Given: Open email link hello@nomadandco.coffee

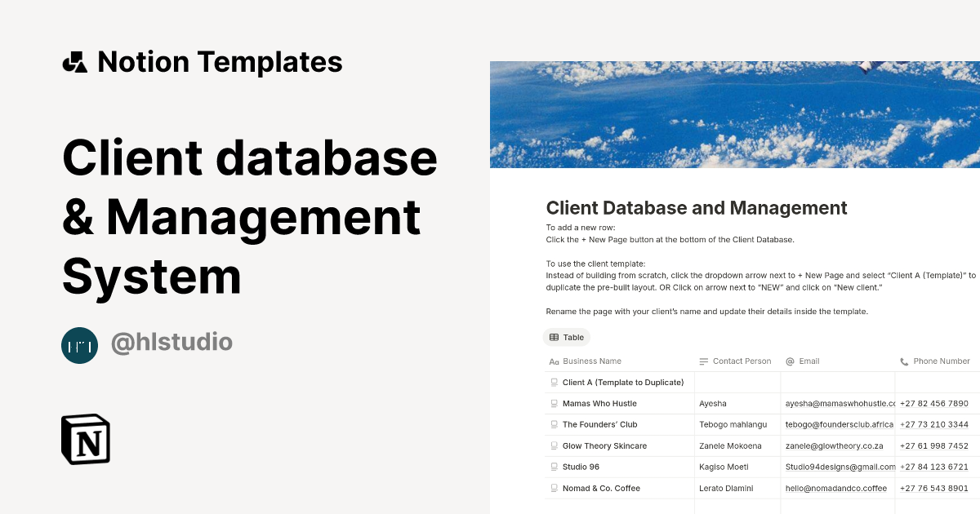Looking at the screenshot, I should 835,488.
